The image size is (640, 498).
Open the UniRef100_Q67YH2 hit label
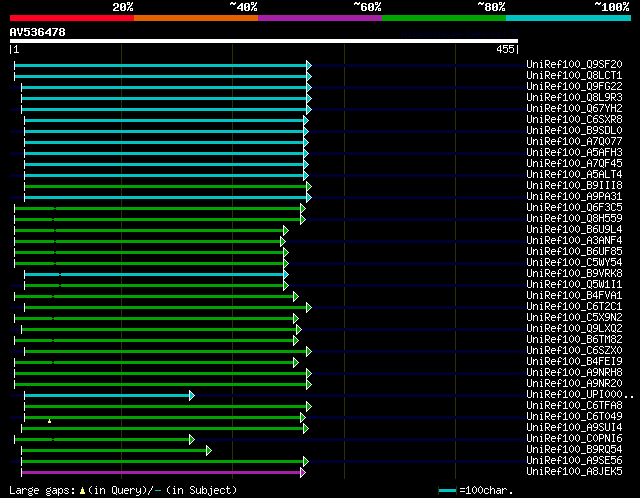point(574,108)
